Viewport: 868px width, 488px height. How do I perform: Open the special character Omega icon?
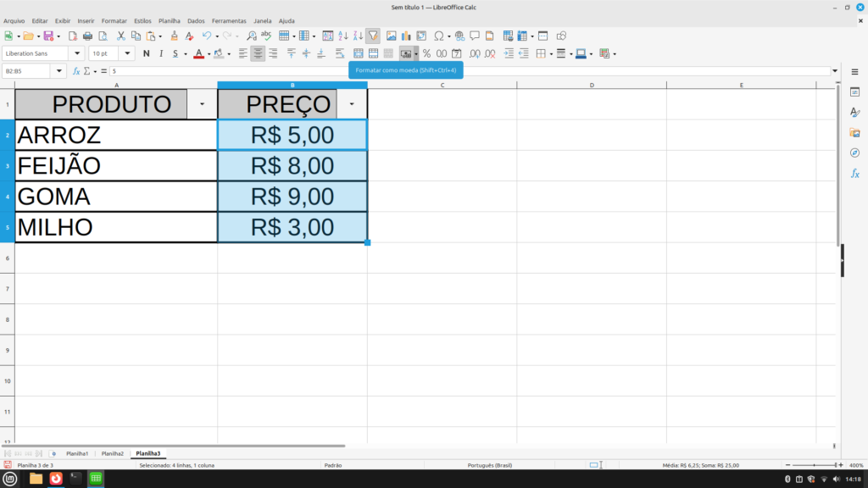coord(438,36)
